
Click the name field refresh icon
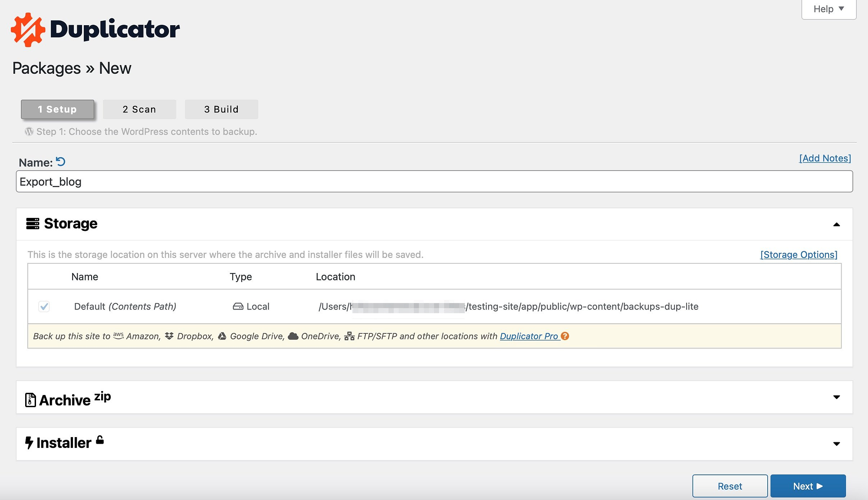coord(60,161)
